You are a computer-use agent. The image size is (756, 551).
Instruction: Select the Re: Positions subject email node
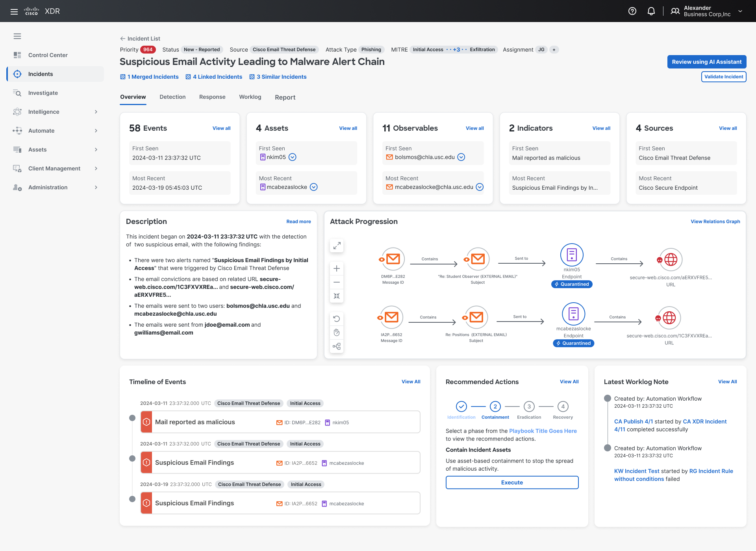click(x=476, y=317)
